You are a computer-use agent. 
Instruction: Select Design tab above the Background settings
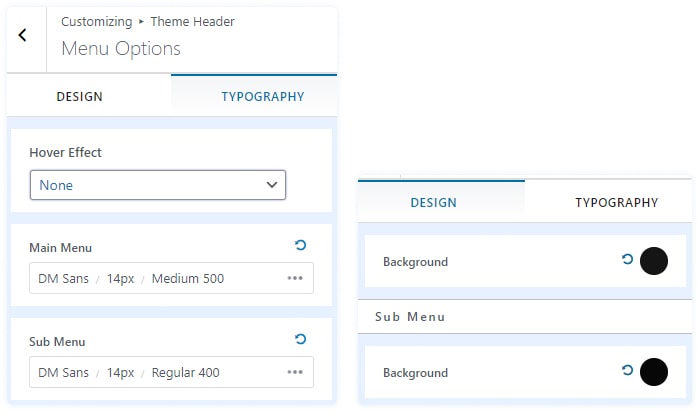[433, 202]
